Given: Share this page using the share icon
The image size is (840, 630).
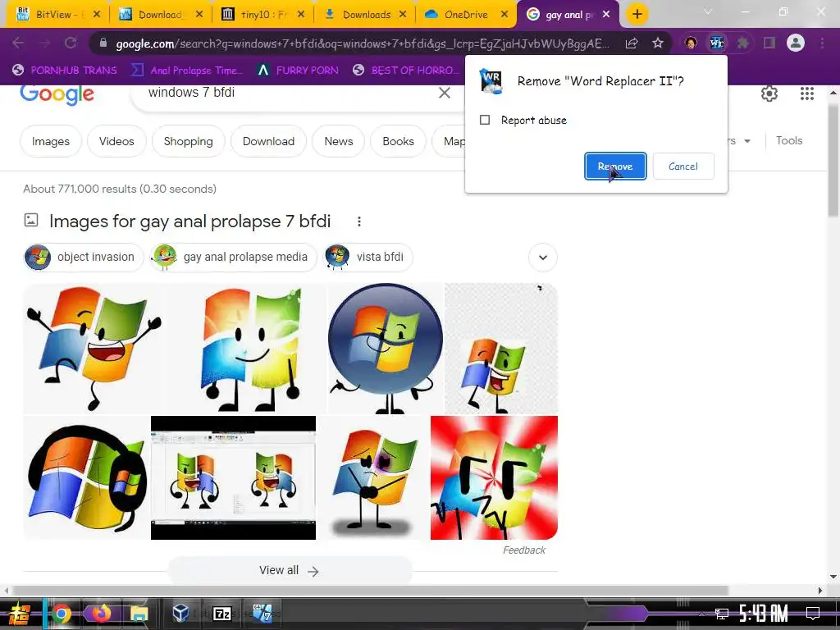Looking at the screenshot, I should (632, 43).
